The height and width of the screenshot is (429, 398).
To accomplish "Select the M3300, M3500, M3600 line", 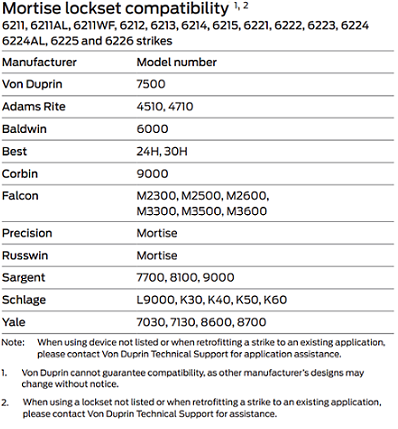I will point(202,211).
